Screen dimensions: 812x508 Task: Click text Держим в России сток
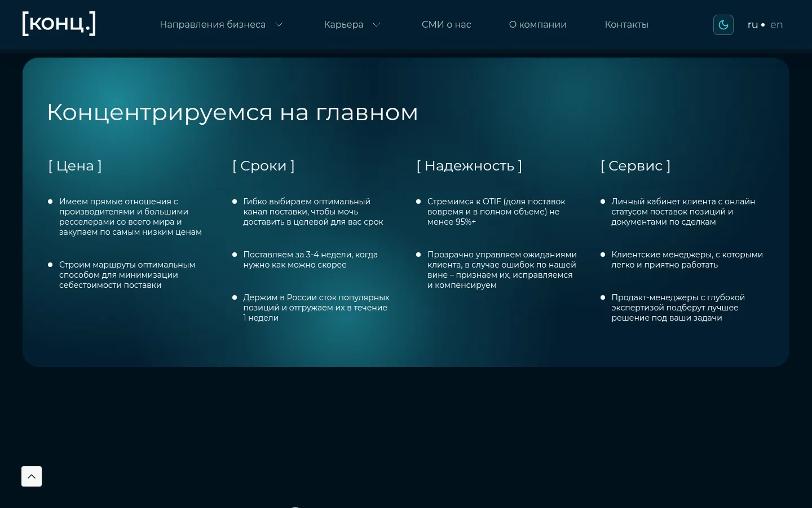(316, 308)
